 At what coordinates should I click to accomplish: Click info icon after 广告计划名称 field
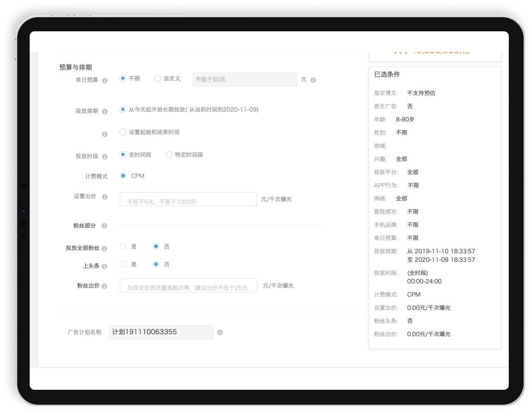(220, 333)
